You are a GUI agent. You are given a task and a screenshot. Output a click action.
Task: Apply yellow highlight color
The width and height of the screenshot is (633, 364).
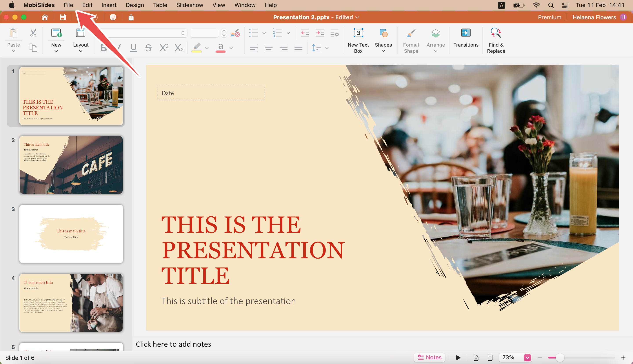coord(196,48)
